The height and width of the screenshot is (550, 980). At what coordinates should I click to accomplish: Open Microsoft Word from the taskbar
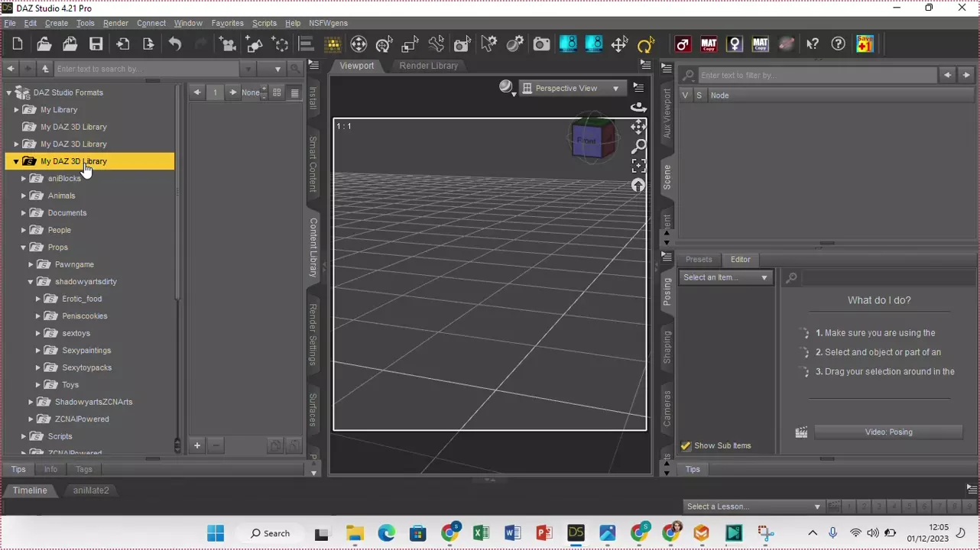click(512, 533)
